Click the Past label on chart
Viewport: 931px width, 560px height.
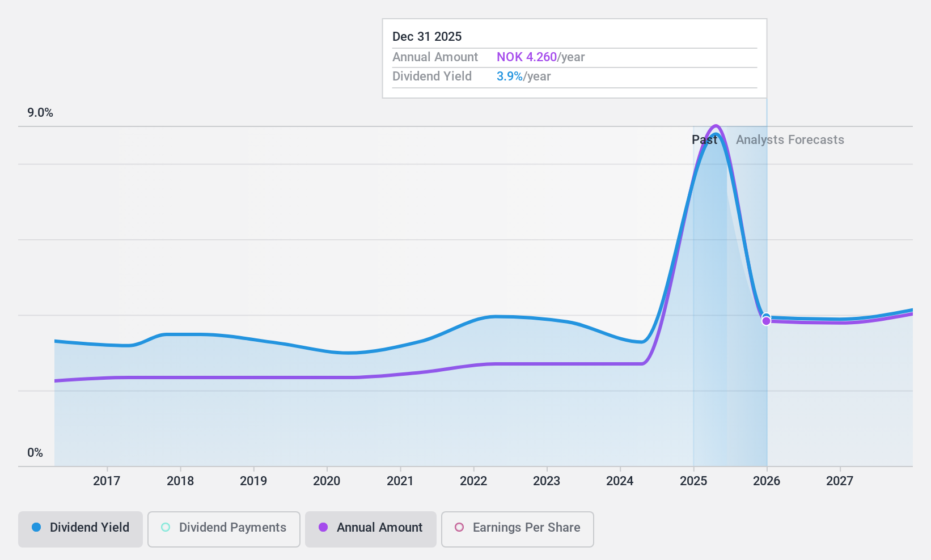704,140
